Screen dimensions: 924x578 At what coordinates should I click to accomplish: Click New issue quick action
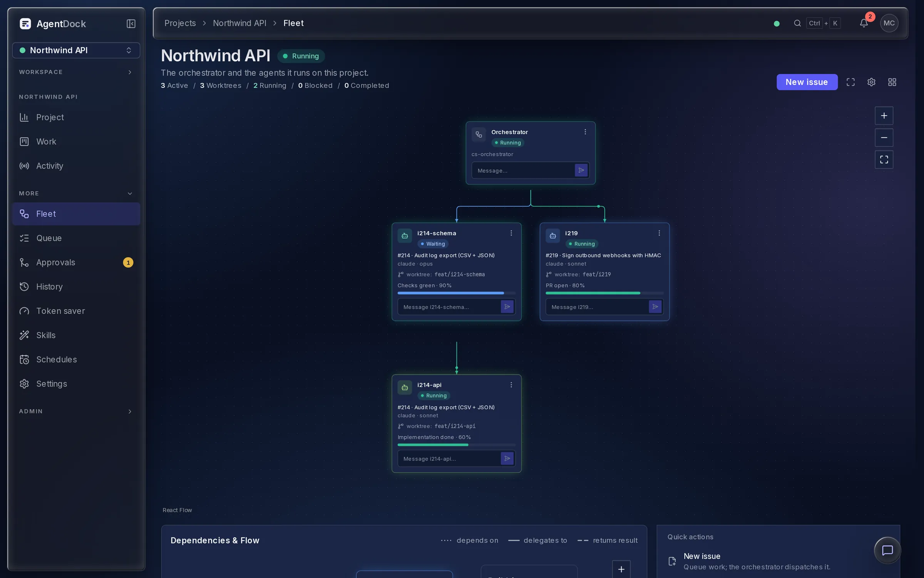tap(778, 561)
